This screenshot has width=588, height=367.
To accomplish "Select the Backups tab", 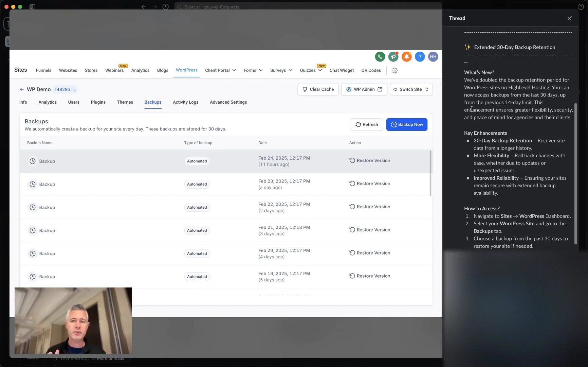I will [153, 102].
